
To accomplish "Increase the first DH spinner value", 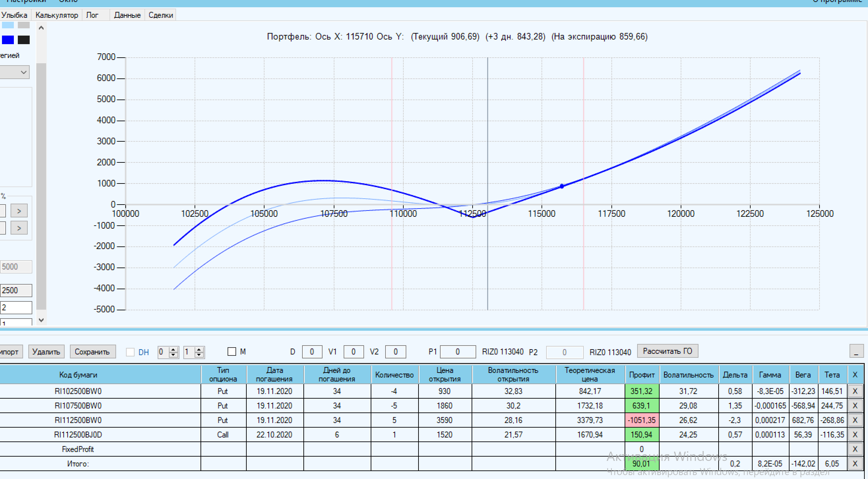I will coord(173,350).
